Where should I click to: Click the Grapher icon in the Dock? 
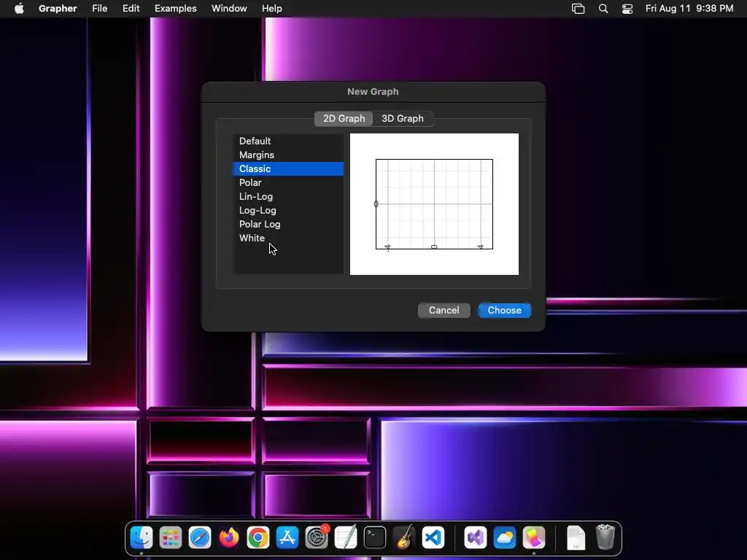pyautogui.click(x=534, y=537)
